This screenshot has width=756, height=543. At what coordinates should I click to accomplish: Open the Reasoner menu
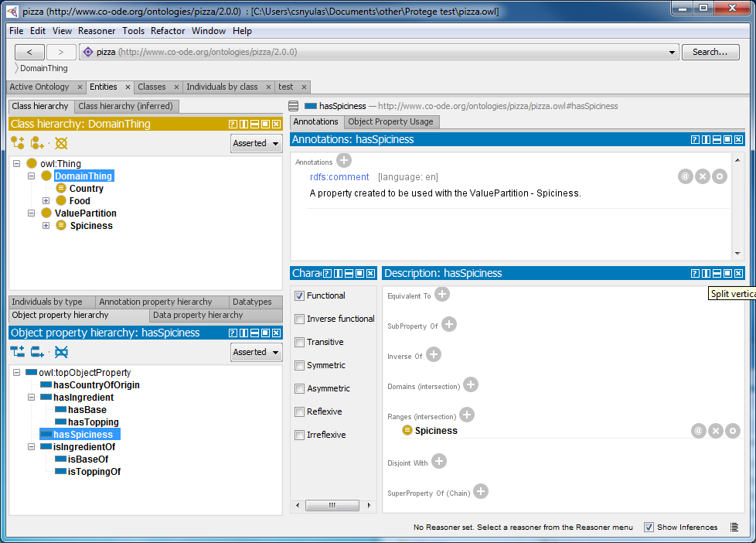[97, 31]
